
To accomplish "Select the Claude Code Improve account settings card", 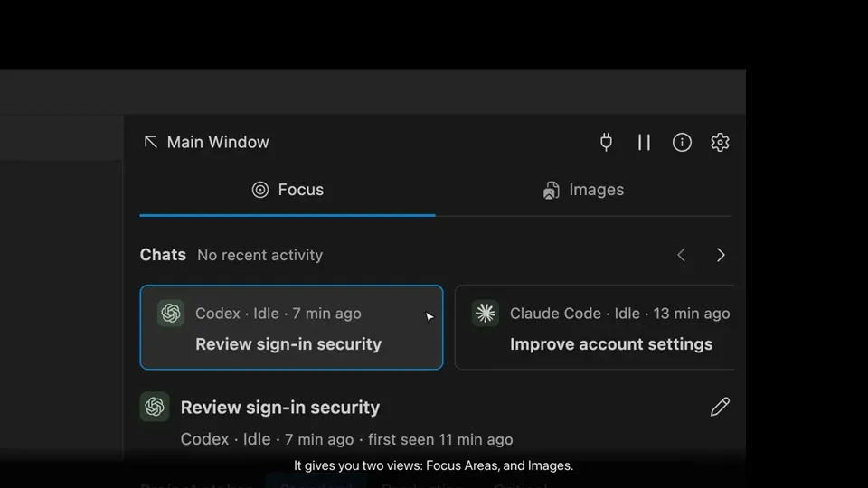I will [x=595, y=327].
